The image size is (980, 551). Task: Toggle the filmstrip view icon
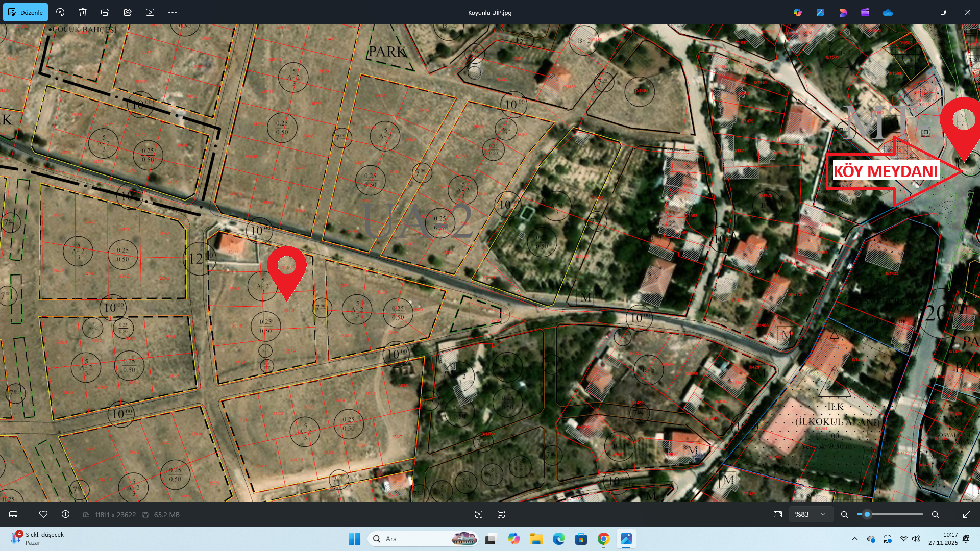14,514
